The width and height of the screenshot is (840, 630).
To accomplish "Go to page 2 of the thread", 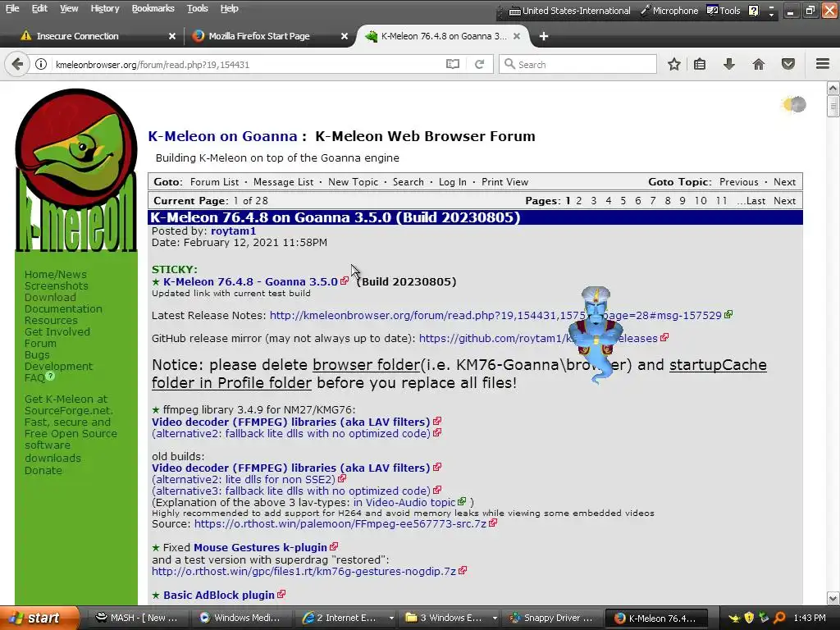I will click(578, 201).
